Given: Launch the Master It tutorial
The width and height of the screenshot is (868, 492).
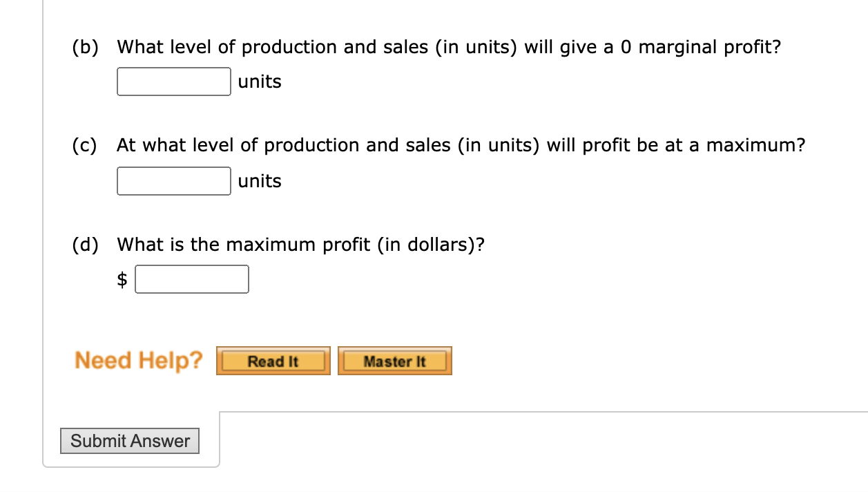Looking at the screenshot, I should click(x=395, y=361).
